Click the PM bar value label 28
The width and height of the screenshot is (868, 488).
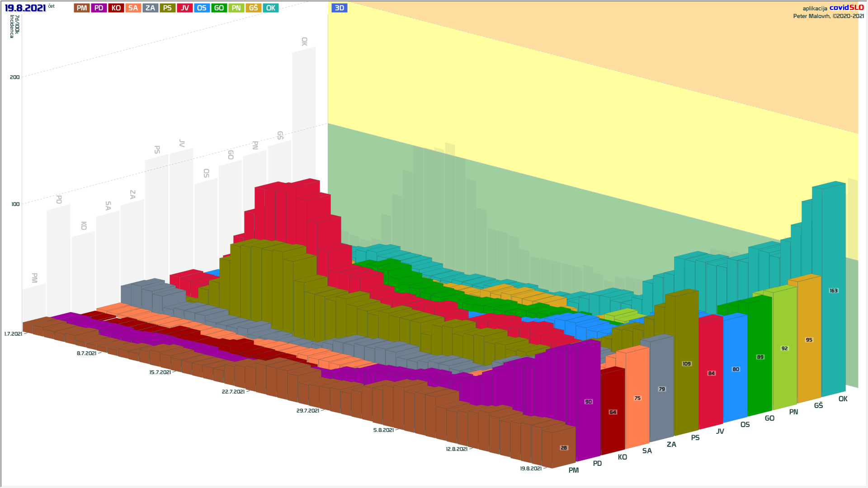564,448
